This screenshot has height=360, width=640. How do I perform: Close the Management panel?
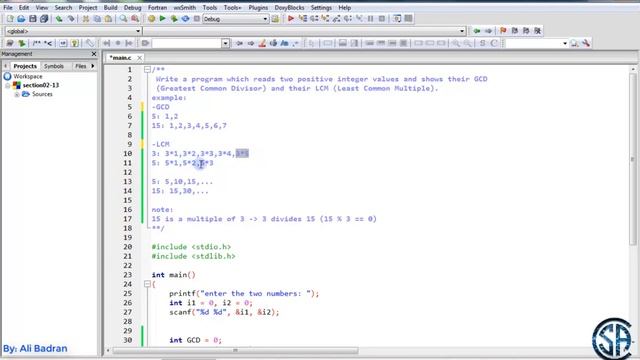(x=94, y=54)
